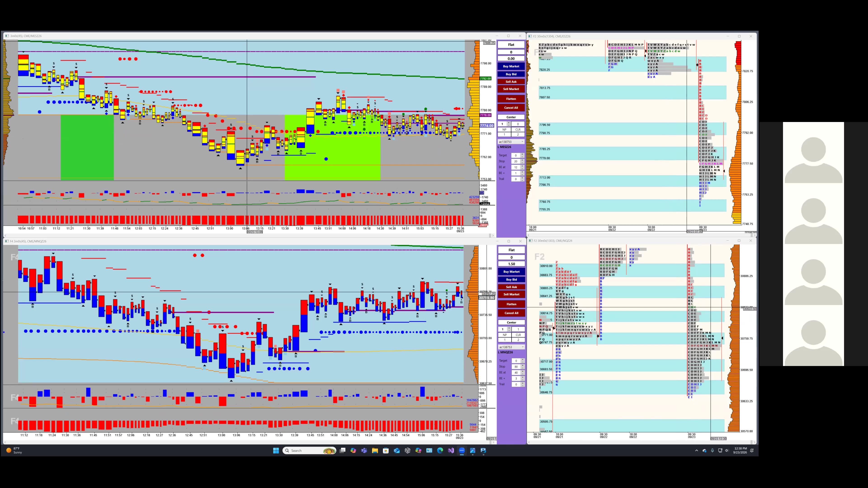Screen dimensions: 868x488
Task: Open the ac138753 account dropdown in MESZ26 panel
Action: 511,142
